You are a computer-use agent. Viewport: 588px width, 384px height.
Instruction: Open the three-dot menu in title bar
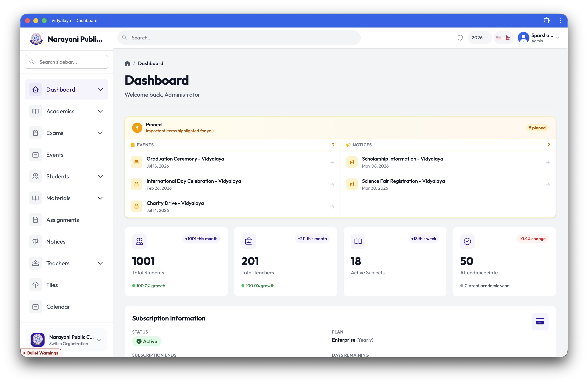click(561, 20)
